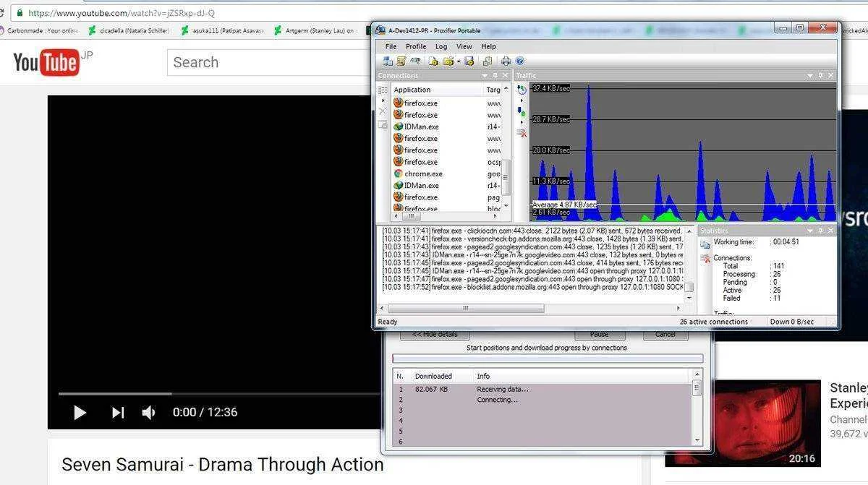Open the suggested video thumbnail showing 20:16
Image resolution: width=868 pixels, height=485 pixels.
click(743, 424)
